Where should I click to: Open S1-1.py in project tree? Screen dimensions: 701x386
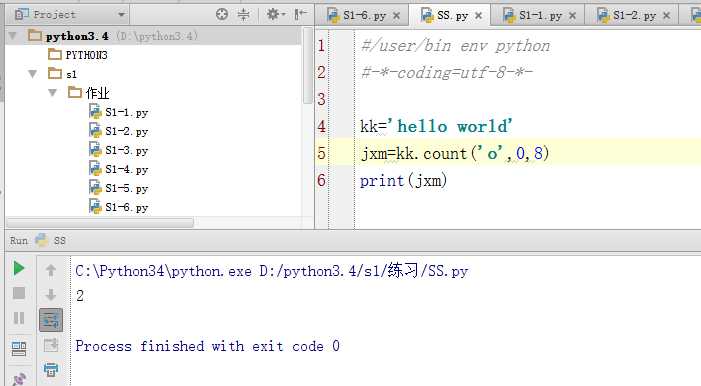pyautogui.click(x=118, y=112)
